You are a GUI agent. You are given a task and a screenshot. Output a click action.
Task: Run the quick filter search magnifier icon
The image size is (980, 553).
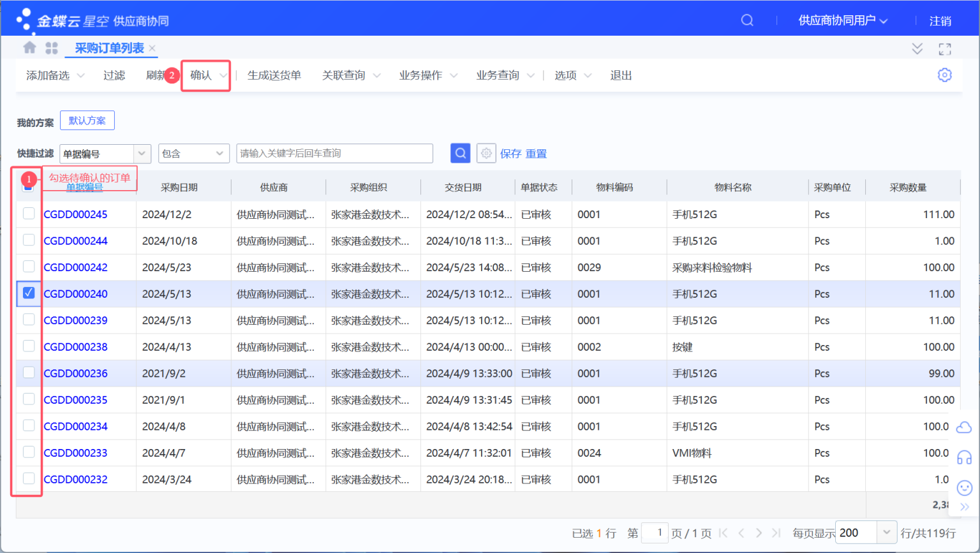click(460, 153)
